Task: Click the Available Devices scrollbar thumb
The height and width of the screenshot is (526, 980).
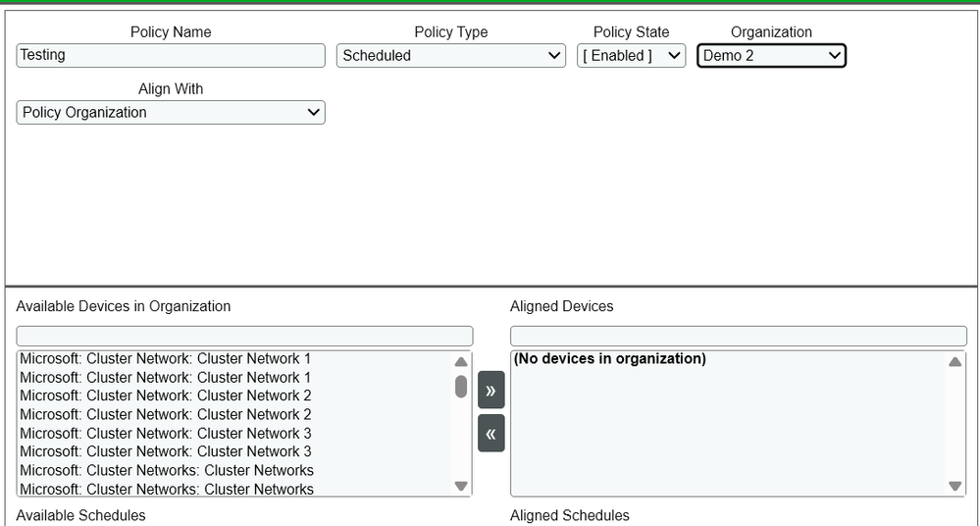Action: pos(461,386)
